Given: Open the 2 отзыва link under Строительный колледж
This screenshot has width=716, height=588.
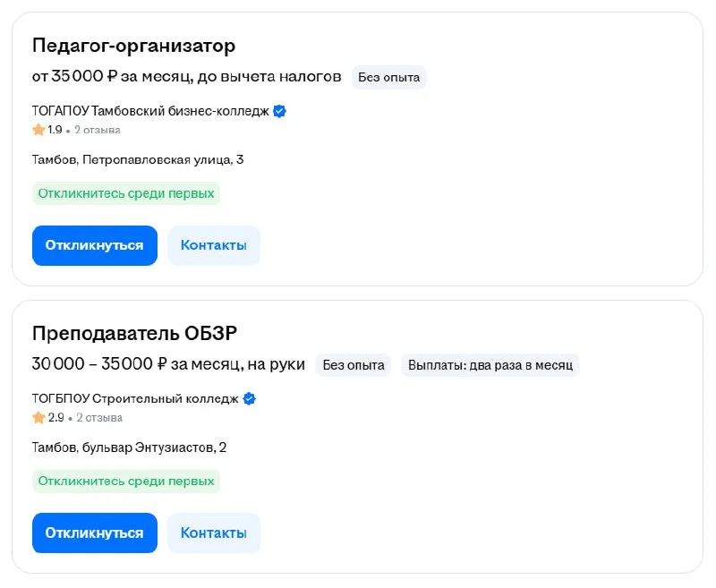Looking at the screenshot, I should (98, 418).
